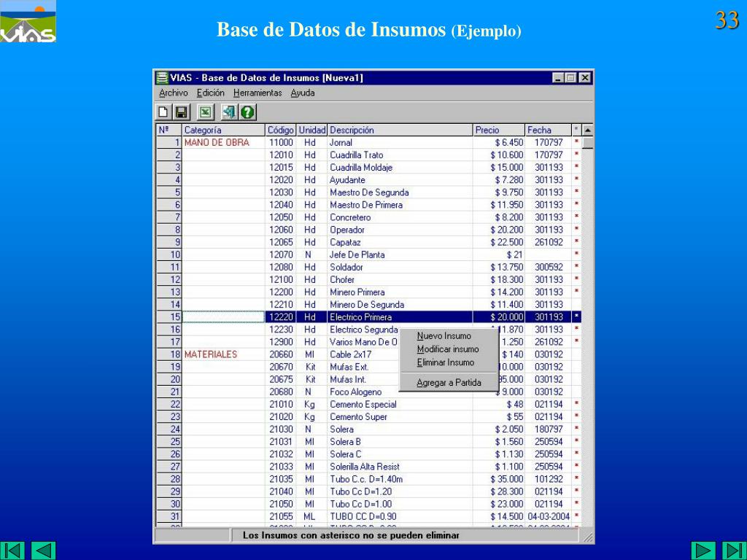Click the scrollbar up arrow

(587, 130)
